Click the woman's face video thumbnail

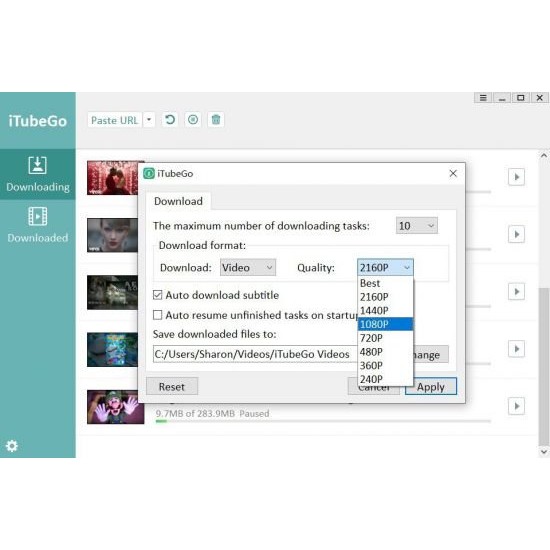(x=113, y=235)
